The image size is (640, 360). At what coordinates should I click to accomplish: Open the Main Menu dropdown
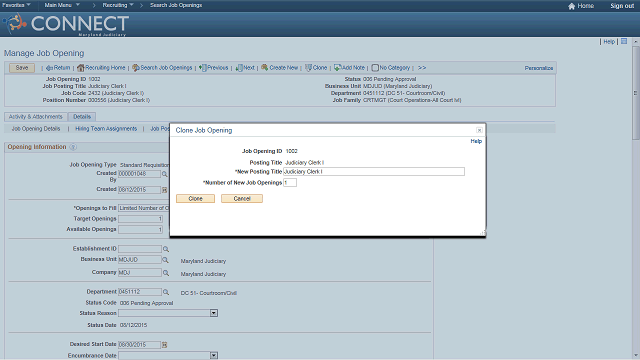point(62,5)
